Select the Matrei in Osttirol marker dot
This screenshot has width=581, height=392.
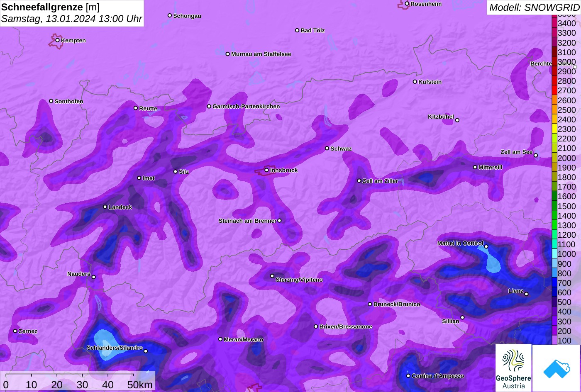point(486,246)
